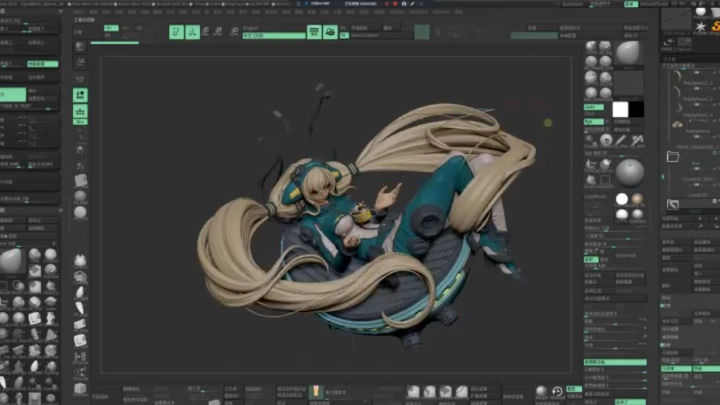Click the sphere icon topping the left shelf

coord(80,46)
